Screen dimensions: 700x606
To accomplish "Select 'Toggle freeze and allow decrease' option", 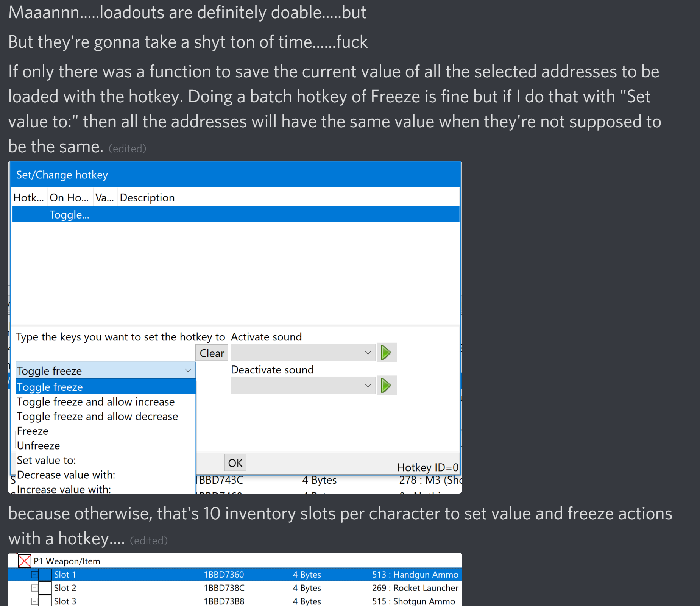I will (97, 416).
